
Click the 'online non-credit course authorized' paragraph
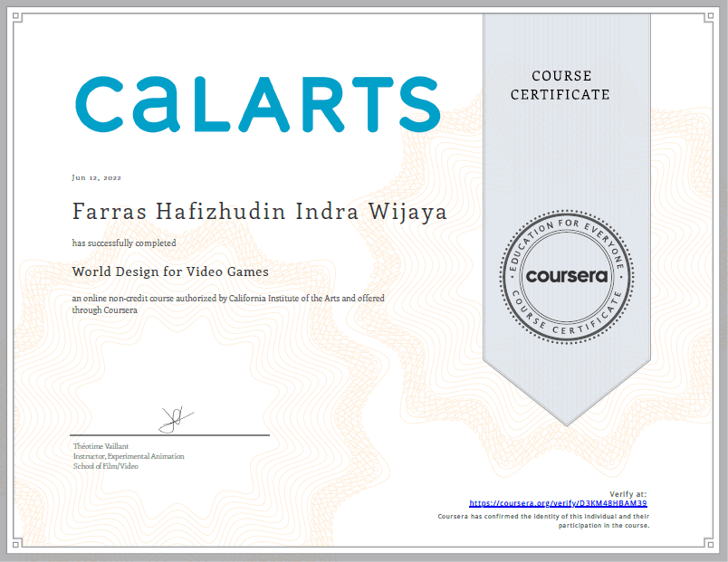click(228, 304)
